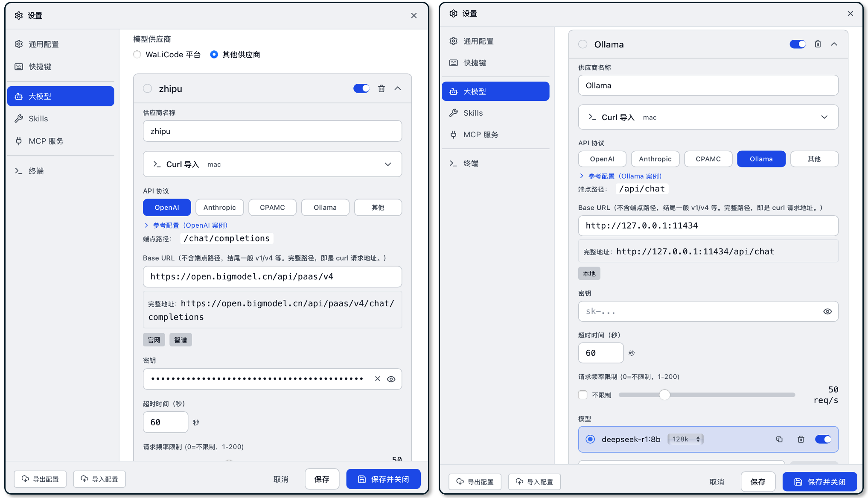The width and height of the screenshot is (868, 498).
Task: Open 通用配置 in left window sidebar
Action: coord(61,44)
